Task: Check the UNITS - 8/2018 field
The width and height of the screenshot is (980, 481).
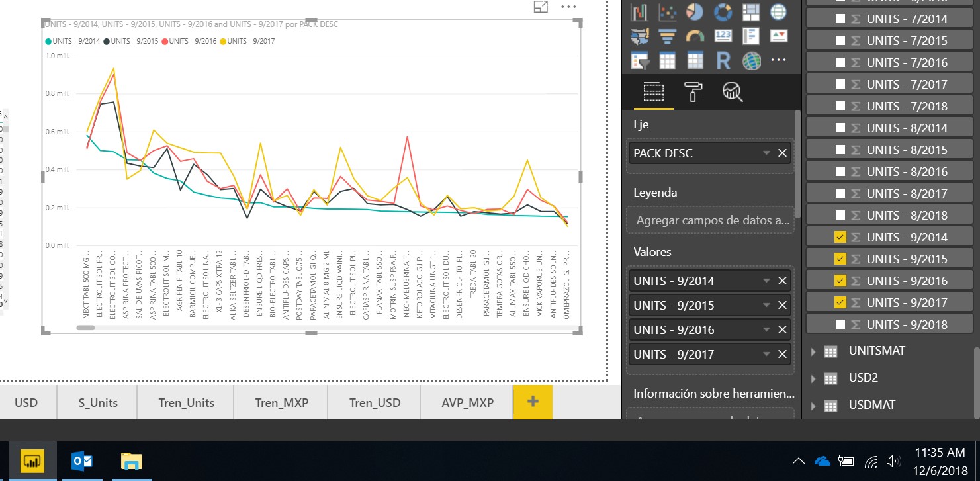Action: click(x=840, y=215)
